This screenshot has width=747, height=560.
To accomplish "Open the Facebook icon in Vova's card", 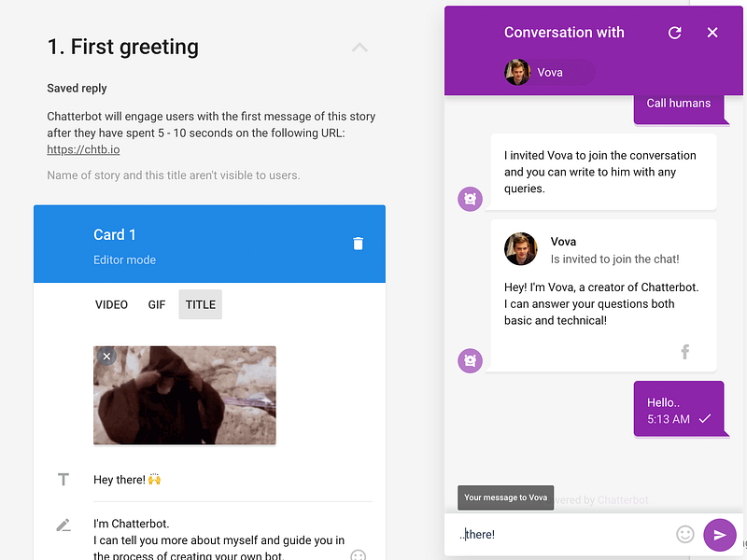I will (x=685, y=352).
